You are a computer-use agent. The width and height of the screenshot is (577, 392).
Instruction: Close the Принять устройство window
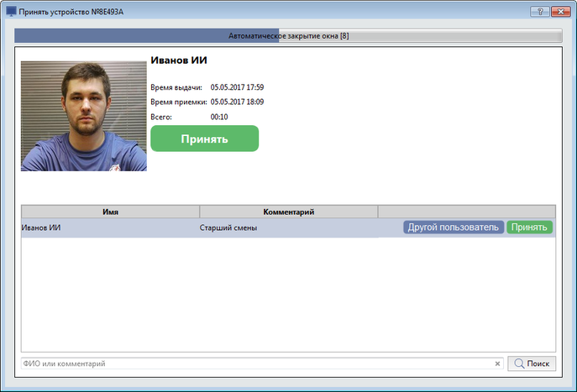pos(559,12)
